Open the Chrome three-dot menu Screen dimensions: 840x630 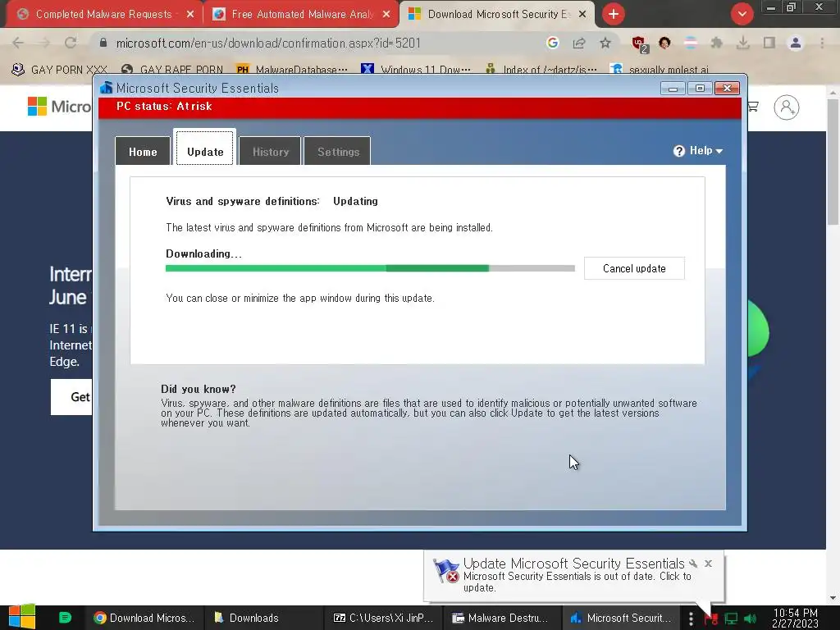(822, 43)
